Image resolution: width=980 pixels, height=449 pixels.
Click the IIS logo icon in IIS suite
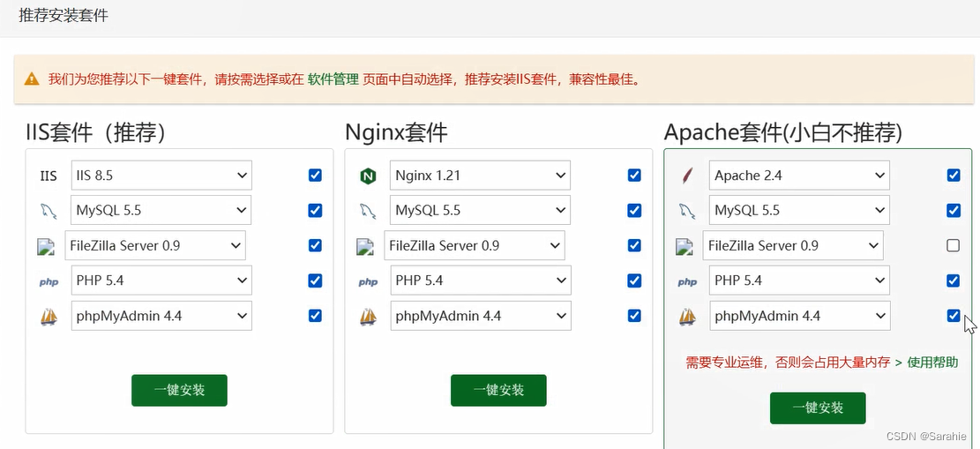pos(49,176)
